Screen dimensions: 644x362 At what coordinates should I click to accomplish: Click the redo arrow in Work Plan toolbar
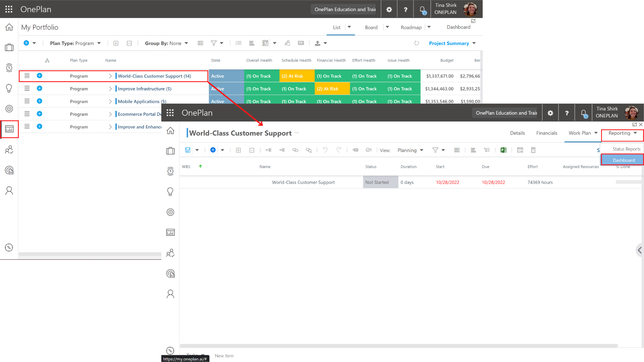pyautogui.click(x=339, y=150)
